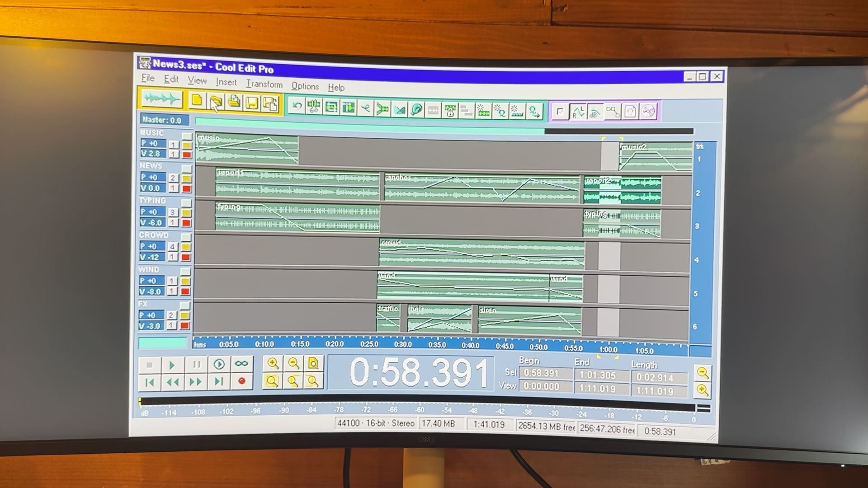The height and width of the screenshot is (488, 868).
Task: Click the CD disc toolbar icon
Action: [648, 111]
